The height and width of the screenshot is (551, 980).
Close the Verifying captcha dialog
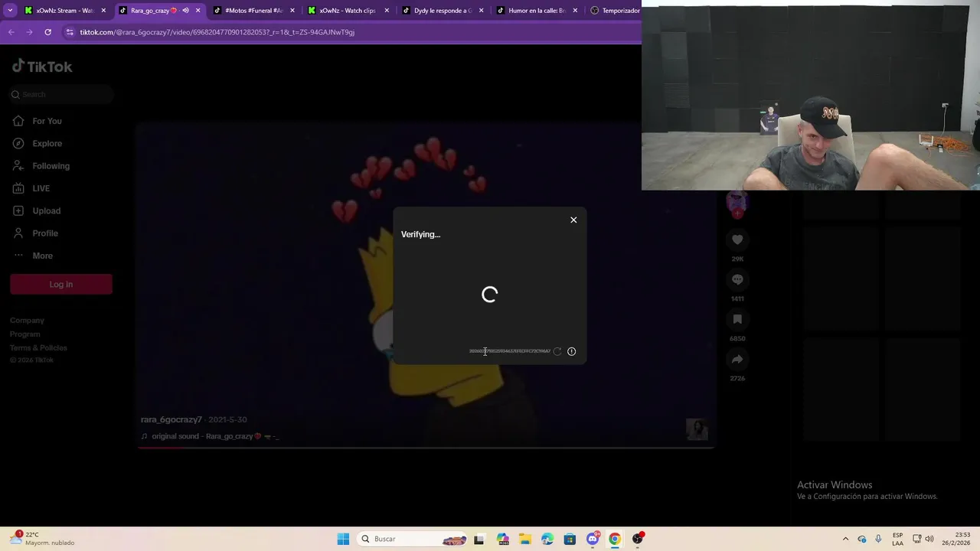(x=573, y=220)
